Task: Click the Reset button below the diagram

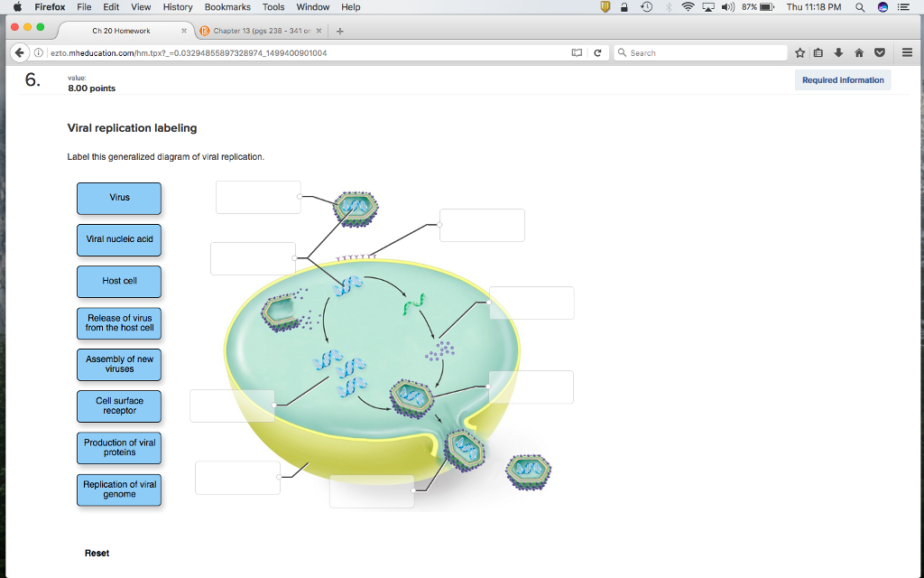Action: 96,553
